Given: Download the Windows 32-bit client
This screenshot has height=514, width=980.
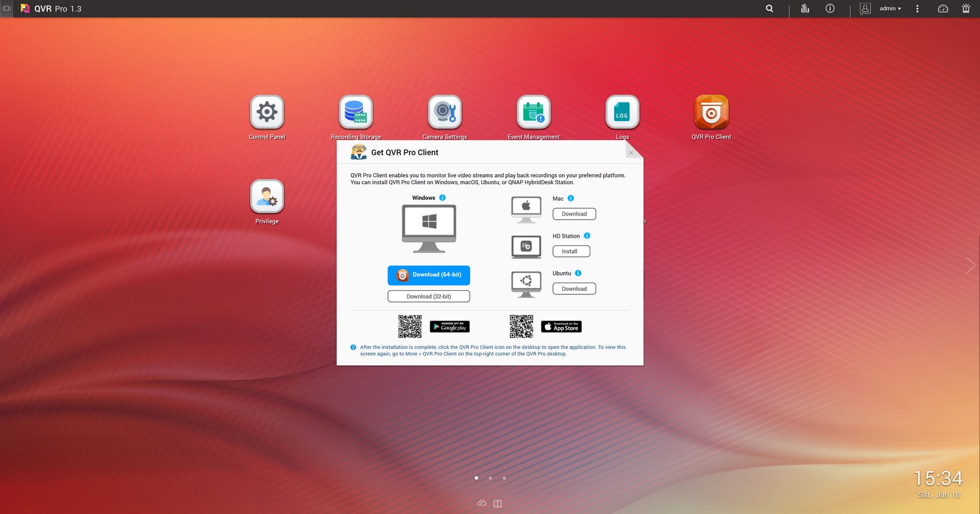Looking at the screenshot, I should click(429, 297).
